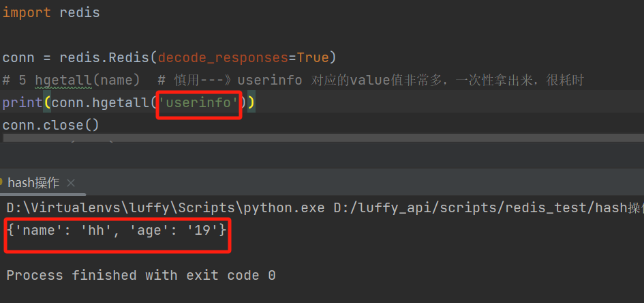Click the True value in Redis call
Viewport: 644px width, 303px height.
tap(313, 57)
